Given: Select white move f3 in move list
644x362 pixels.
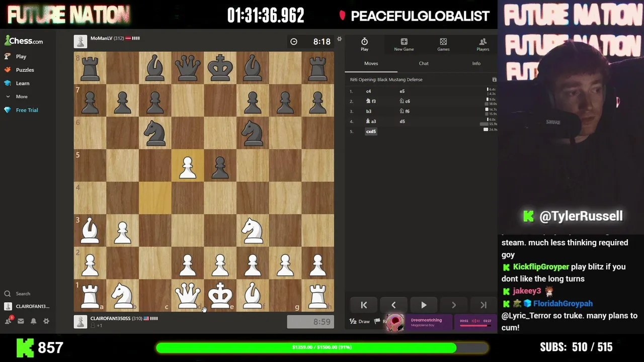Looking at the screenshot, I should (371, 101).
